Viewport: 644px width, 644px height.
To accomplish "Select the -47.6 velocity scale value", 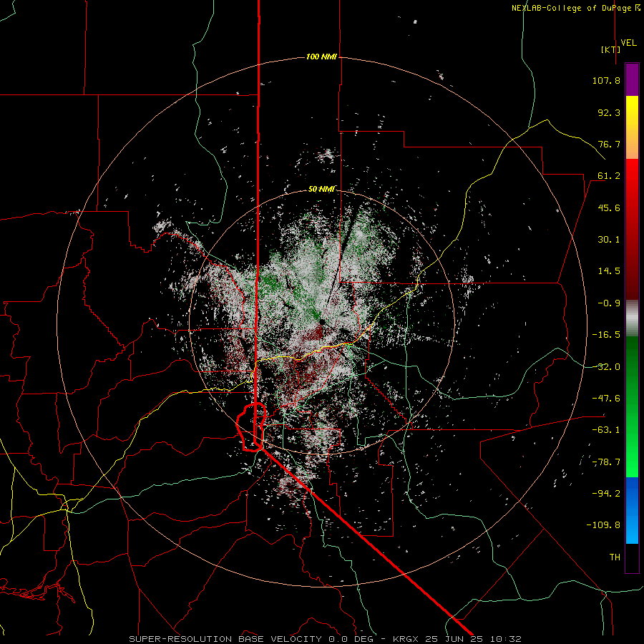I will pyautogui.click(x=606, y=399).
